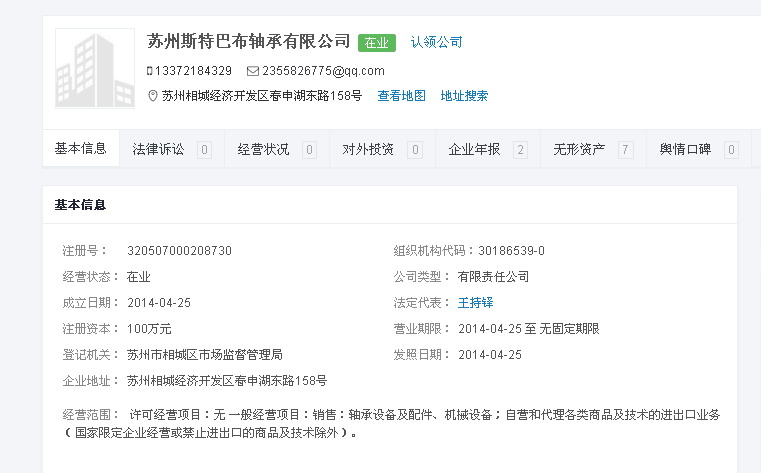Click the phone icon before 13372184329
The height and width of the screenshot is (473, 761).
[150, 71]
